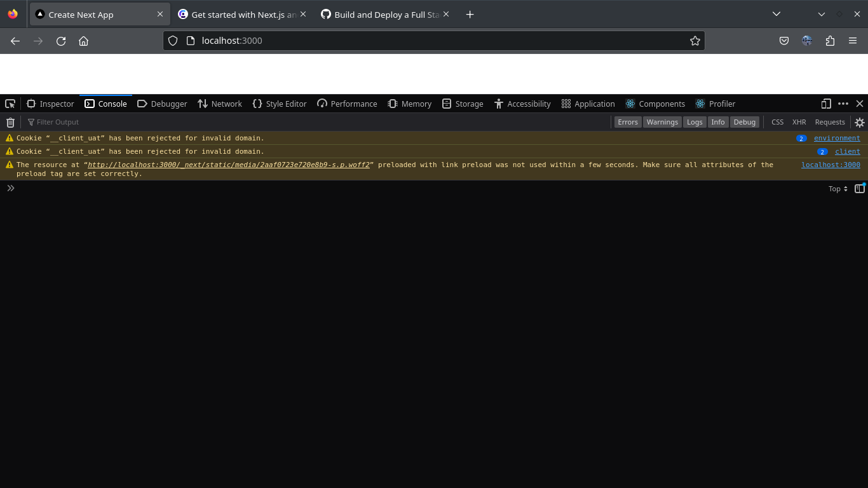Screen dimensions: 868x488
Task: Open the localhost:3000 warning source link
Action: click(x=831, y=164)
